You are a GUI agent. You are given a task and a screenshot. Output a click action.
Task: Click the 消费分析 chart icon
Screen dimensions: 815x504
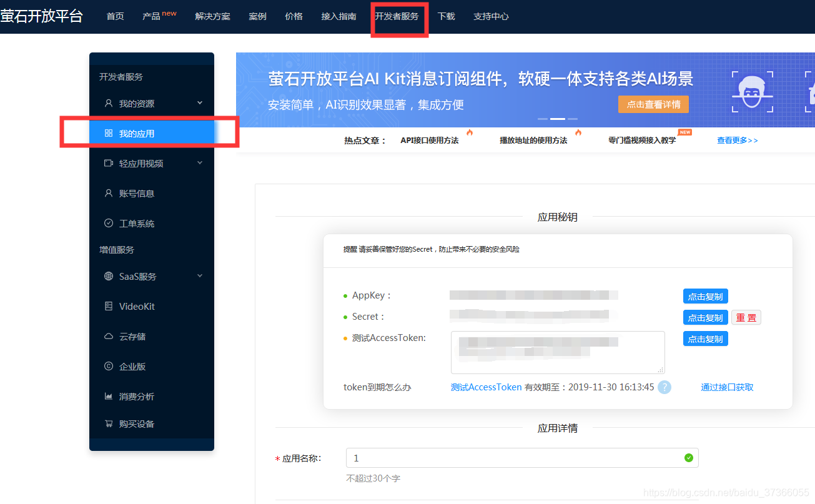pos(109,396)
